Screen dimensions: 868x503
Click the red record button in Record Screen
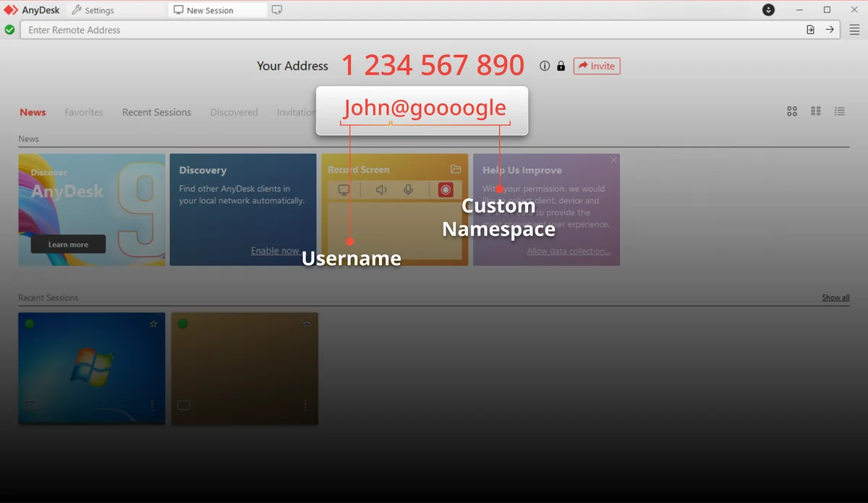(446, 189)
